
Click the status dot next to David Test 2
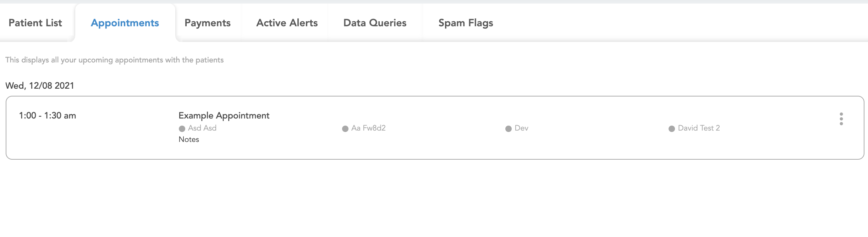[x=672, y=129]
